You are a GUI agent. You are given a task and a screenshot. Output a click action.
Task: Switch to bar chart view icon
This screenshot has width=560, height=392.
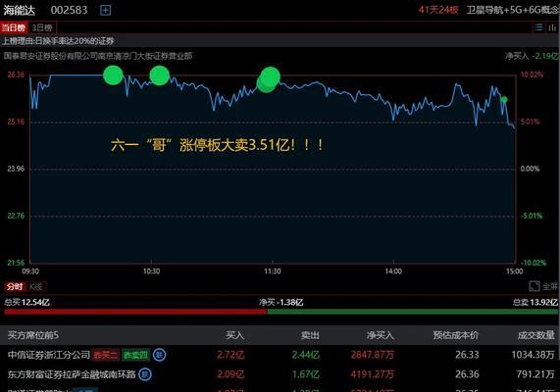coord(552,27)
